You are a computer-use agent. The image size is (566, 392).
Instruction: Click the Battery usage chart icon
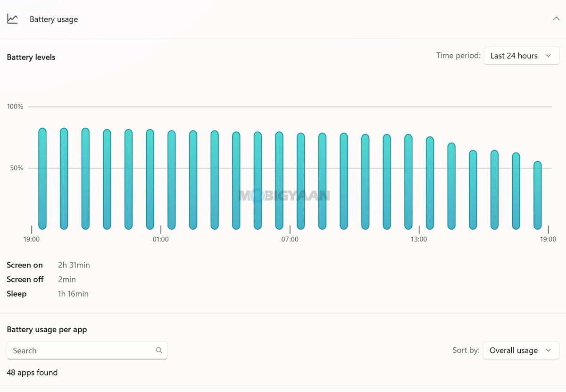point(12,19)
